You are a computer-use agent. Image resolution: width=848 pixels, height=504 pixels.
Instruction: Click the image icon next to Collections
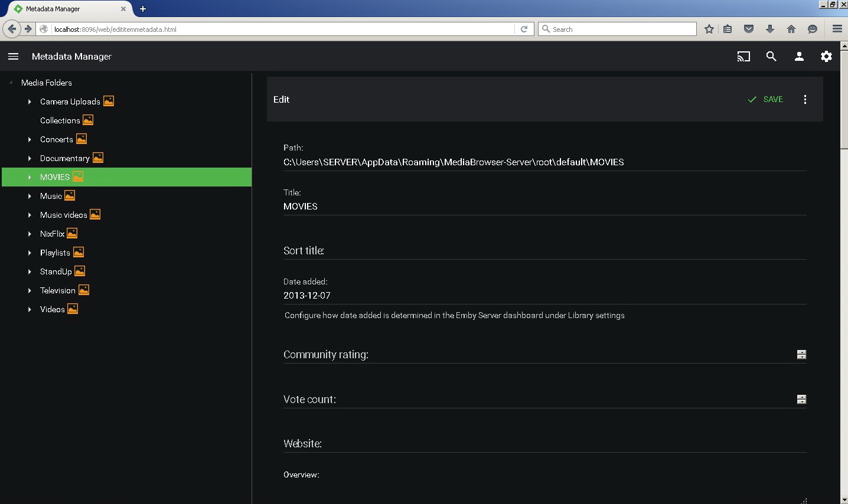(x=88, y=120)
